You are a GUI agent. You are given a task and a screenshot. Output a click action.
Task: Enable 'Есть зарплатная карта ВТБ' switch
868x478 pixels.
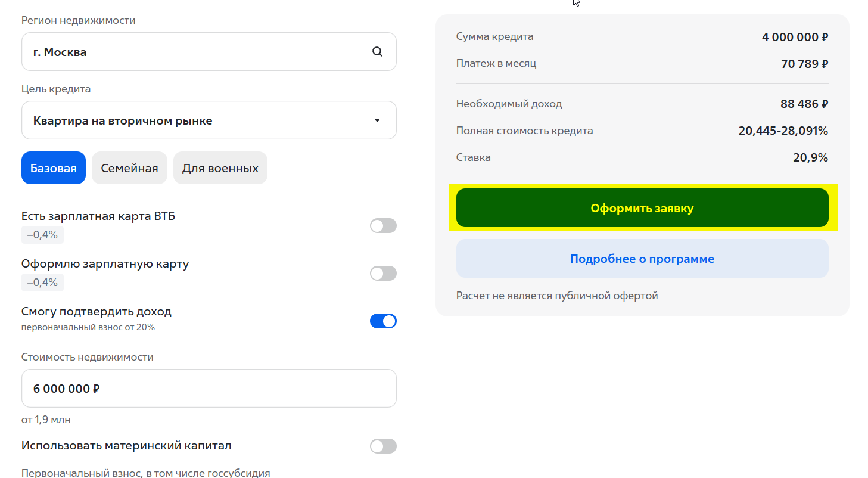coord(383,226)
